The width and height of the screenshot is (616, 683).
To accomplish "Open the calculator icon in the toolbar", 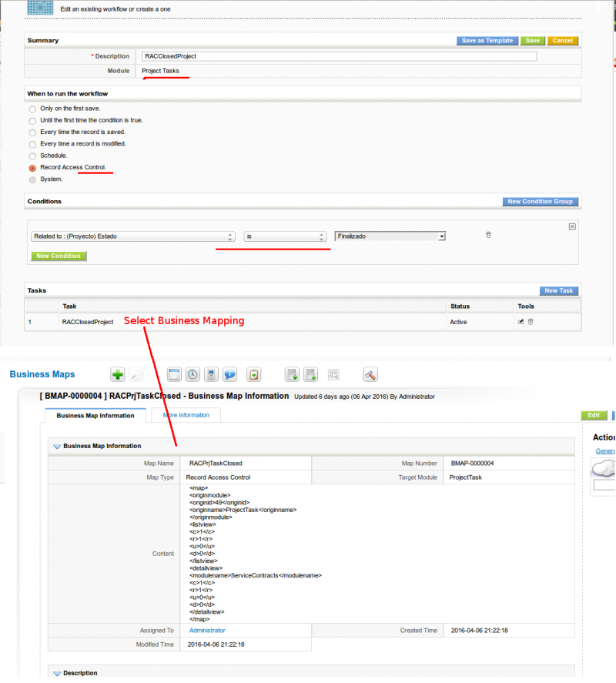I will pos(211,374).
